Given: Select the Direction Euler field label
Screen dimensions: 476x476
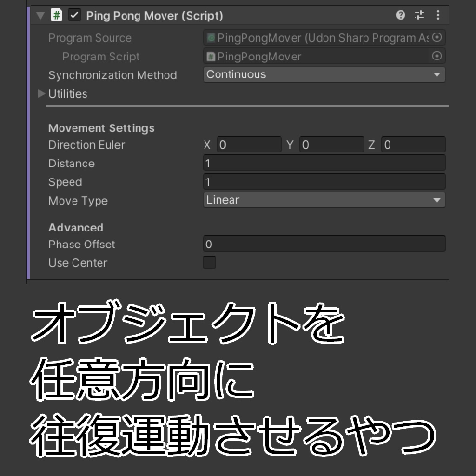Looking at the screenshot, I should 86,145.
